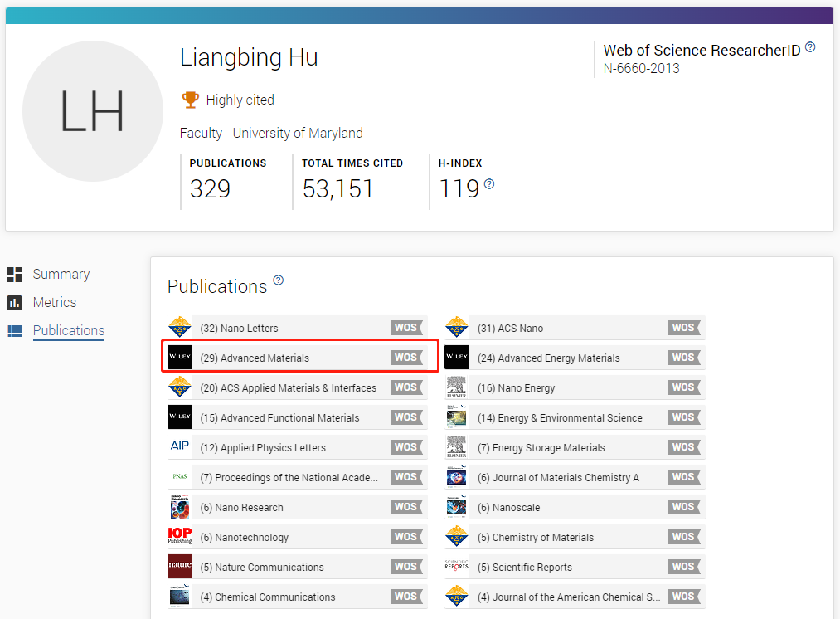Click the Metrics bar chart icon
The width and height of the screenshot is (840, 619).
coord(14,303)
